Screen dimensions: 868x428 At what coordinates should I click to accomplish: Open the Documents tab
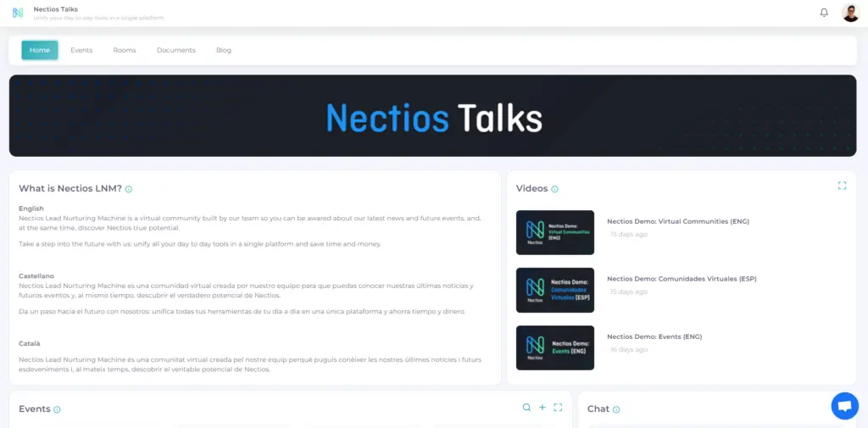176,50
